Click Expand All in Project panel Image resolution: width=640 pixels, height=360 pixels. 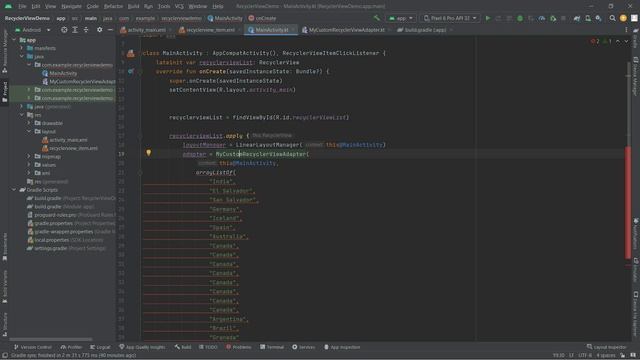click(75, 30)
